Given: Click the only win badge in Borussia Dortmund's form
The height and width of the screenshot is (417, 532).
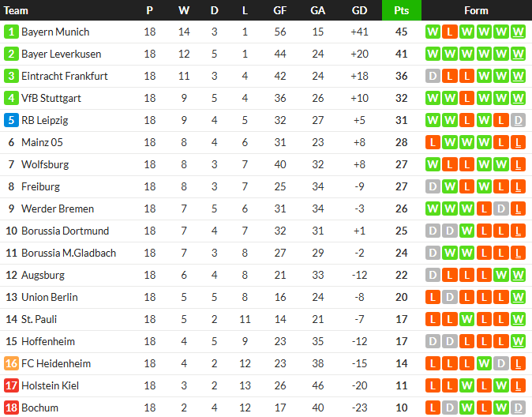Looking at the screenshot, I should tap(467, 231).
